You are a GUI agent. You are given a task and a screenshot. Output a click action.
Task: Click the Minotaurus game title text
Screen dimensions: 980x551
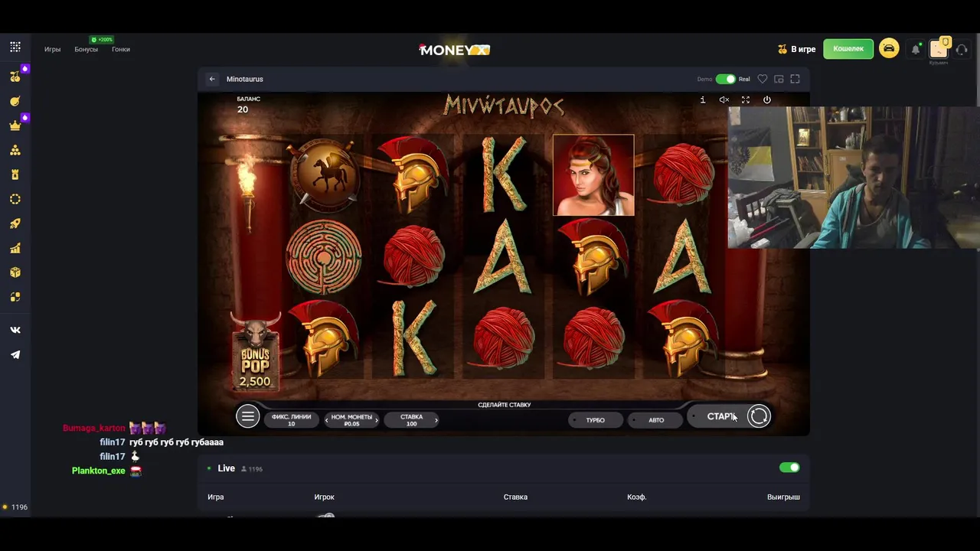(244, 79)
